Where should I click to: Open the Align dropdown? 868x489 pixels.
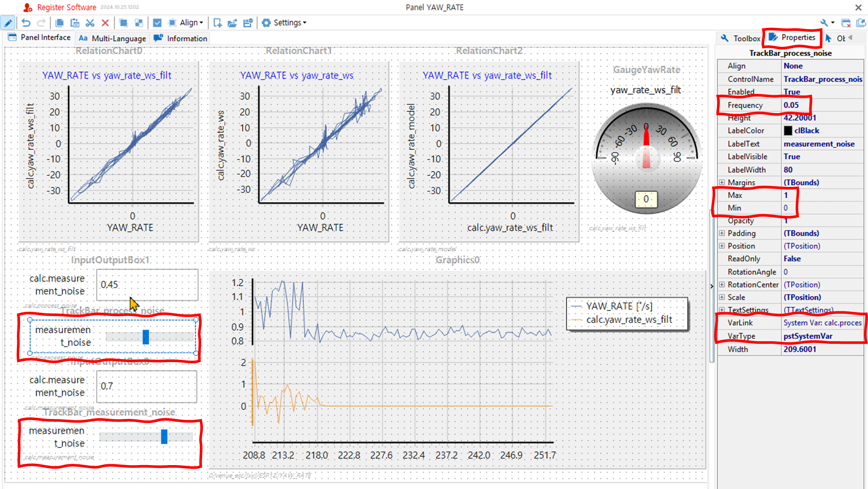(x=191, y=23)
